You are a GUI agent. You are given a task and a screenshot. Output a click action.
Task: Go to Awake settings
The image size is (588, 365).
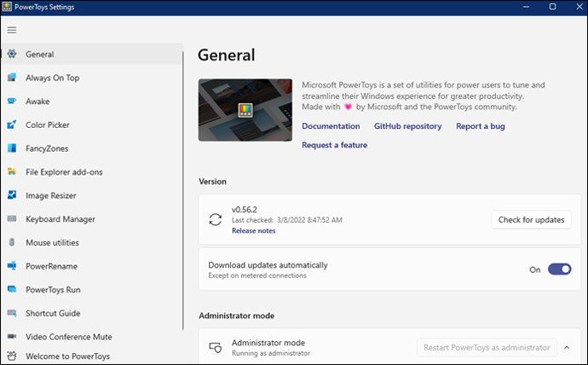coord(92,101)
